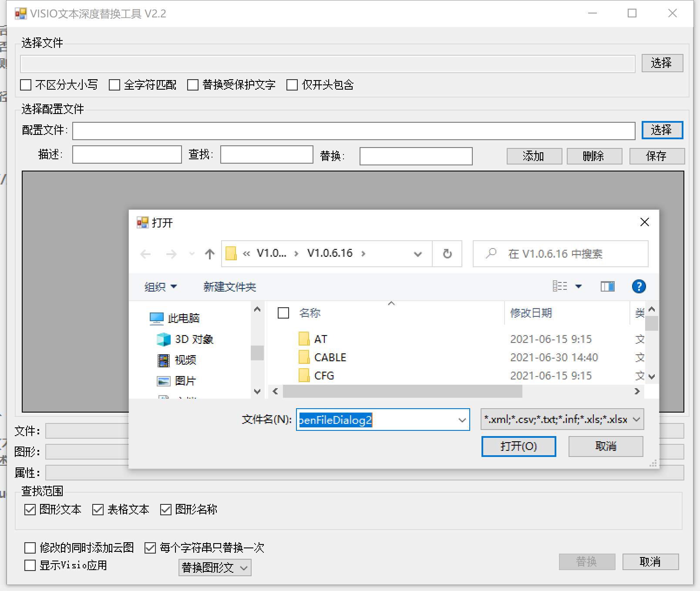
Task: Open the file type filter dropdown
Action: [562, 420]
